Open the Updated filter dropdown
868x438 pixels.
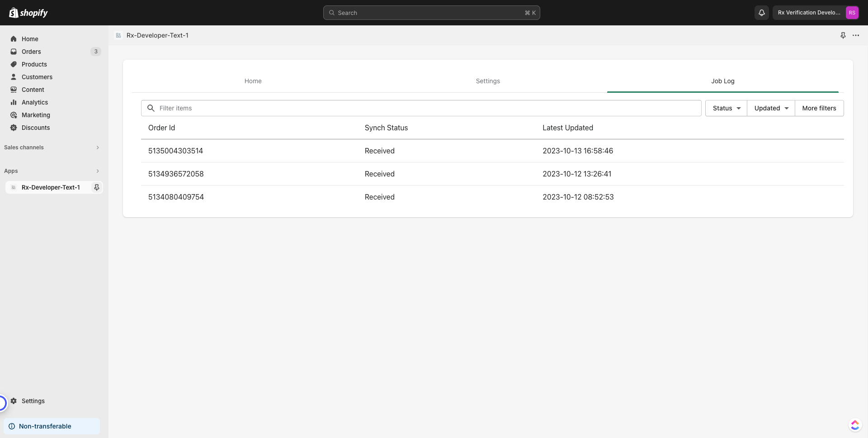(771, 108)
